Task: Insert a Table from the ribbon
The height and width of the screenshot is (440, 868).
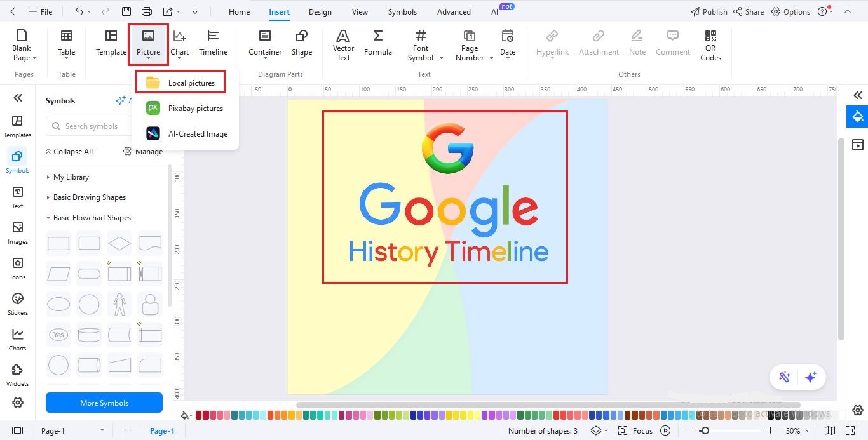Action: (x=66, y=44)
